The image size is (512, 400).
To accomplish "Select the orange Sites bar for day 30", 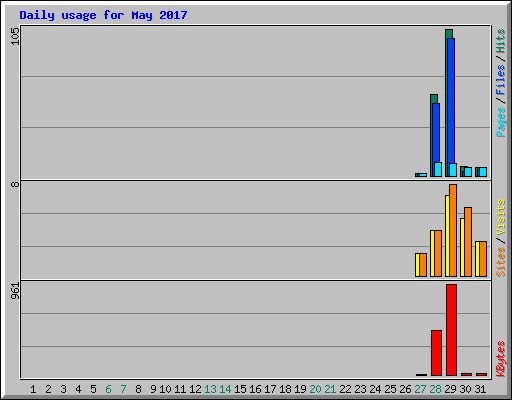I will 468,242.
